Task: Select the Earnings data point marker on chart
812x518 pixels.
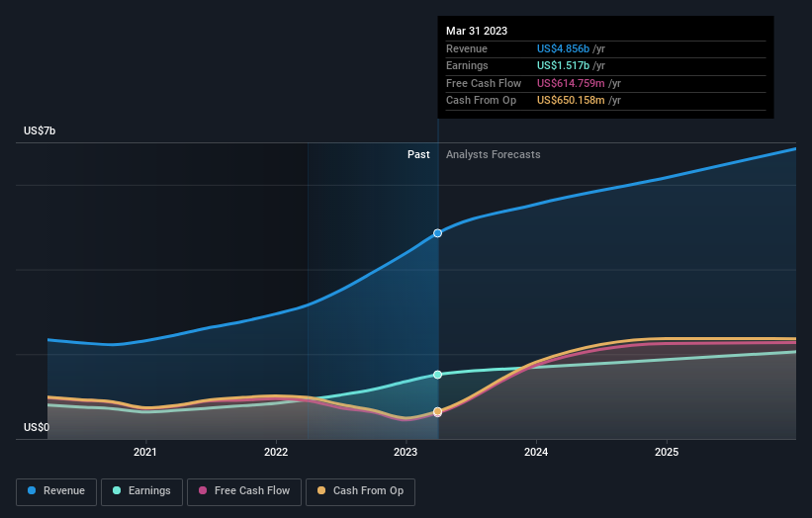Action: 437,375
